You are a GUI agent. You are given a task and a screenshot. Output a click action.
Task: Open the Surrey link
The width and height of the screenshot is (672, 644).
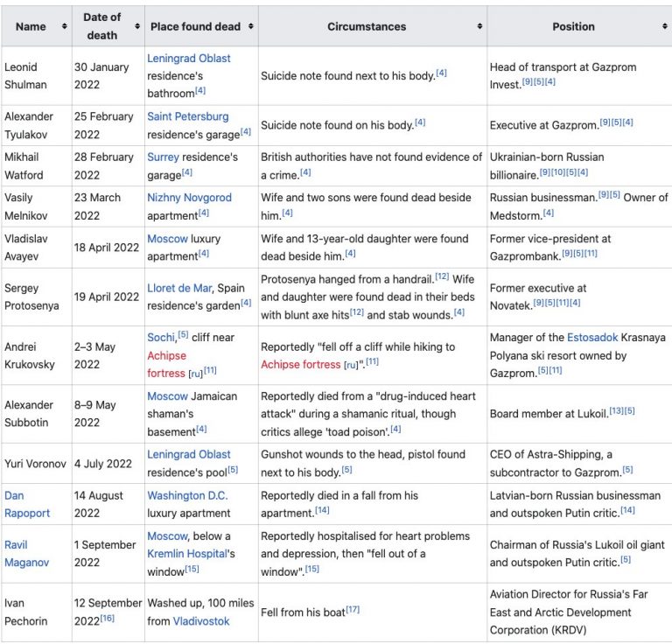tap(166, 157)
